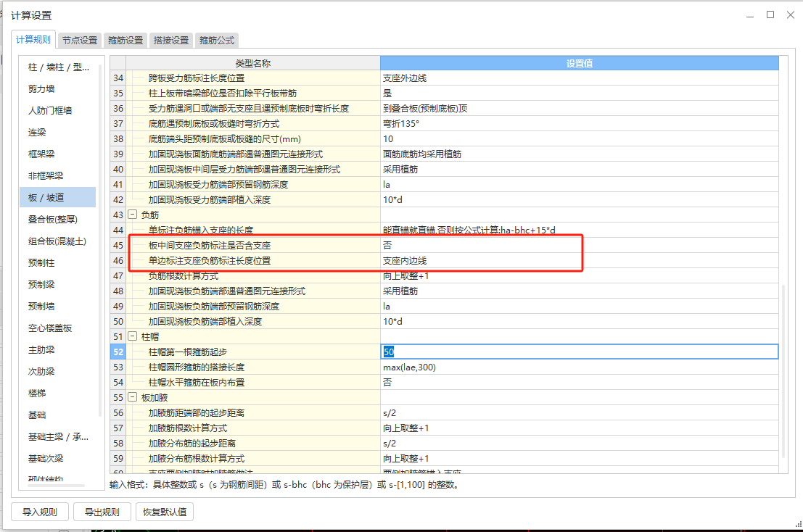Open the 搭接设置 tab
This screenshot has height=532, width=803.
[x=171, y=41]
